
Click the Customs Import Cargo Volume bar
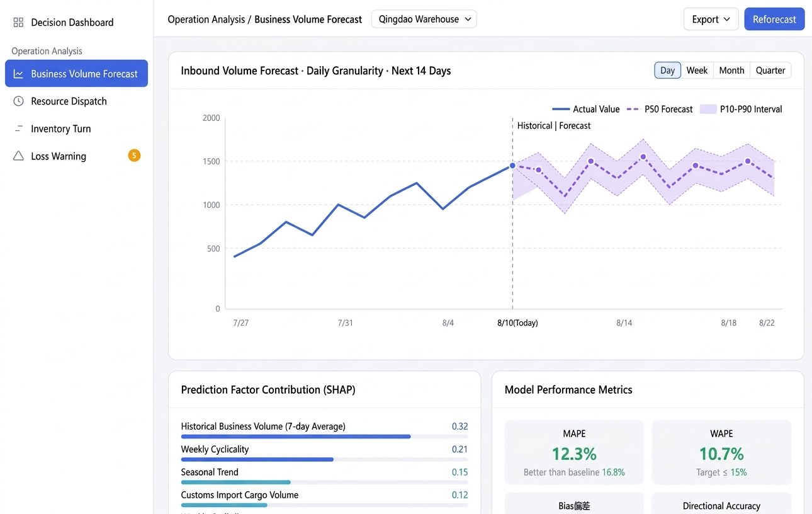324,505
